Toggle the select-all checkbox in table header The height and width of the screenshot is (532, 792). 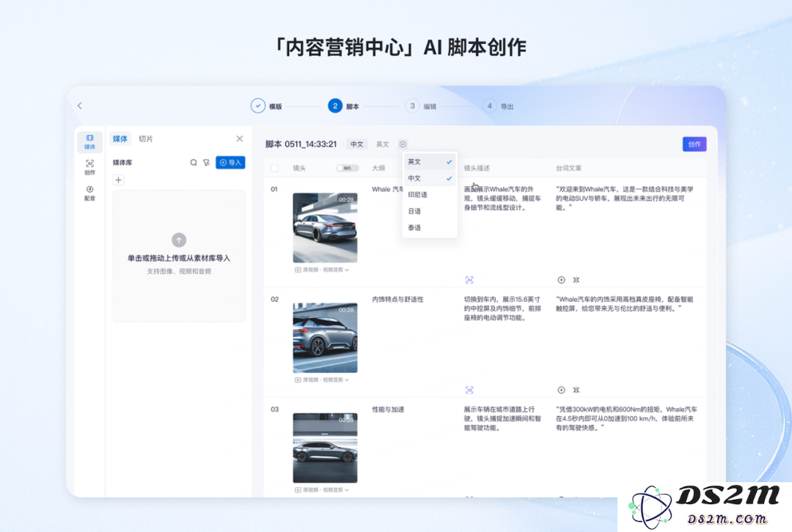click(x=274, y=168)
